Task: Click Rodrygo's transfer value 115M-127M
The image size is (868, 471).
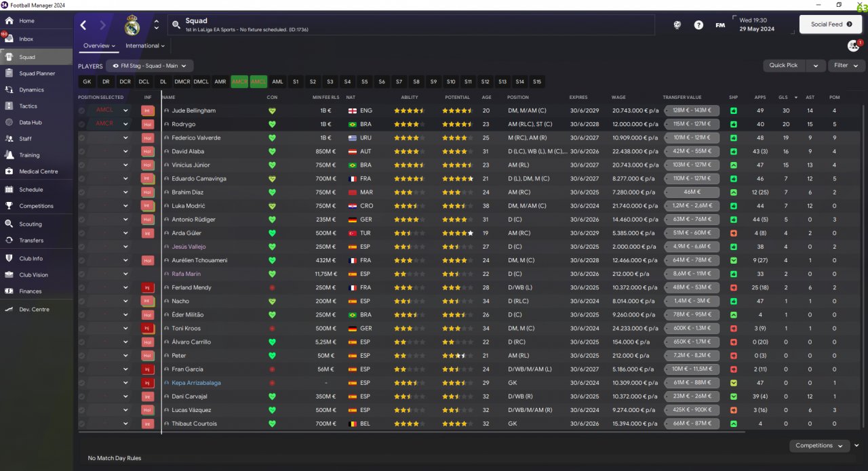Action: pos(692,124)
